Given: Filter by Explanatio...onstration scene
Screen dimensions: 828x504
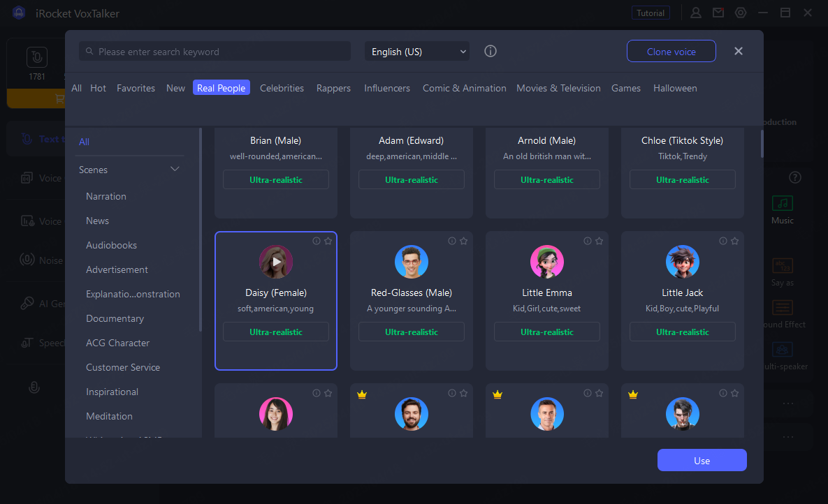Looking at the screenshot, I should 133,294.
